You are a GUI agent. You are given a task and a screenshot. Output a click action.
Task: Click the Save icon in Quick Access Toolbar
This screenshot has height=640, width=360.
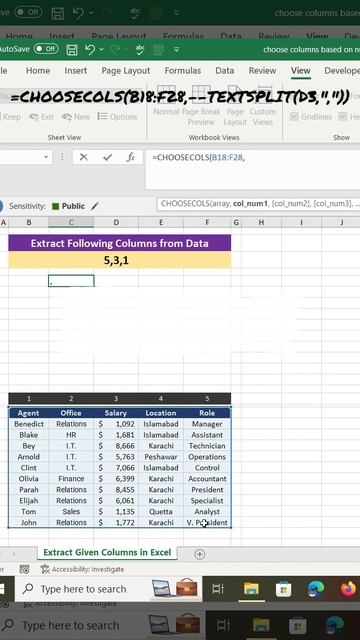[72, 50]
